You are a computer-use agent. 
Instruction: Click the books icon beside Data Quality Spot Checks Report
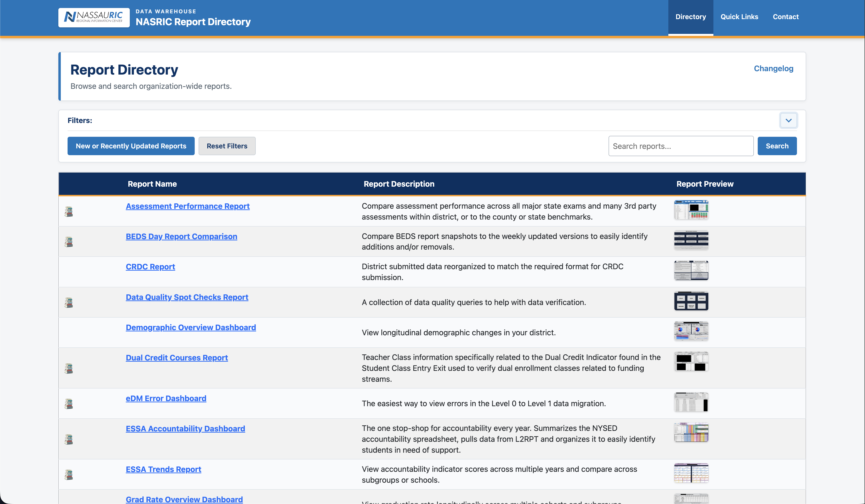point(69,302)
